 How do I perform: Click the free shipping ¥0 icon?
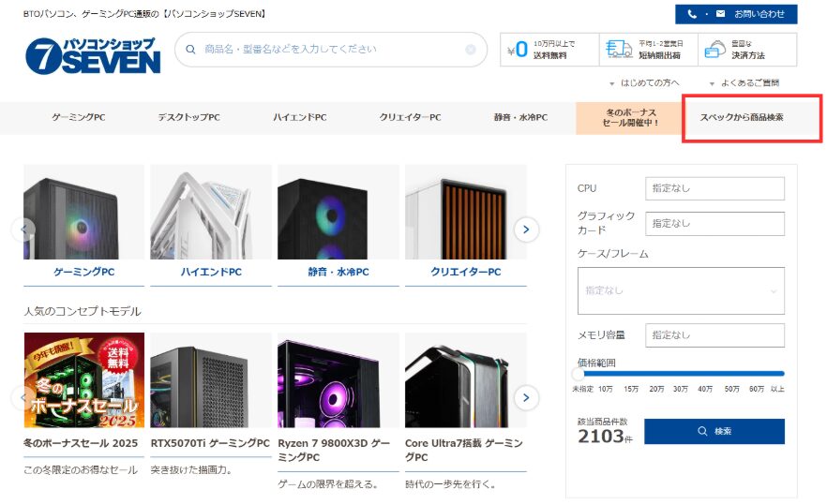(x=518, y=50)
